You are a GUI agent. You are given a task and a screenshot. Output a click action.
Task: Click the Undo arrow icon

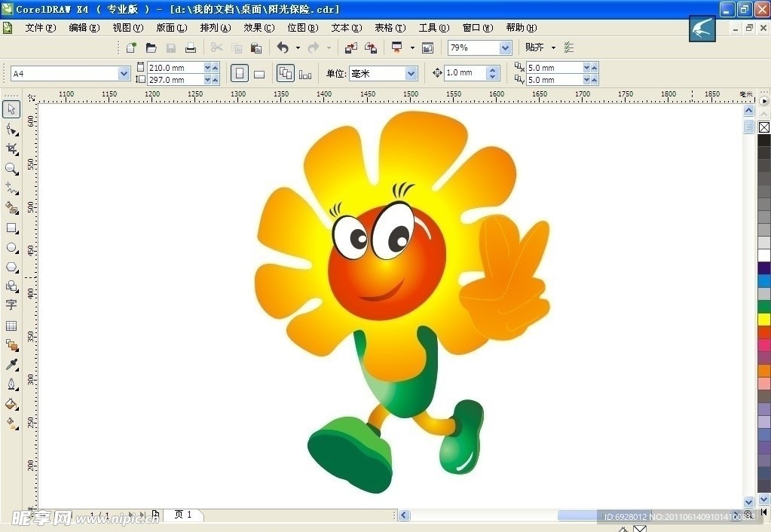pos(283,47)
